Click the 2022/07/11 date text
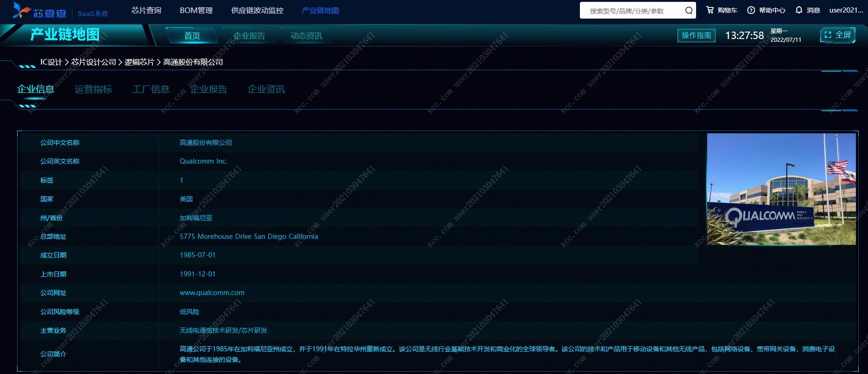Screen dimensions: 868x374 point(786,40)
